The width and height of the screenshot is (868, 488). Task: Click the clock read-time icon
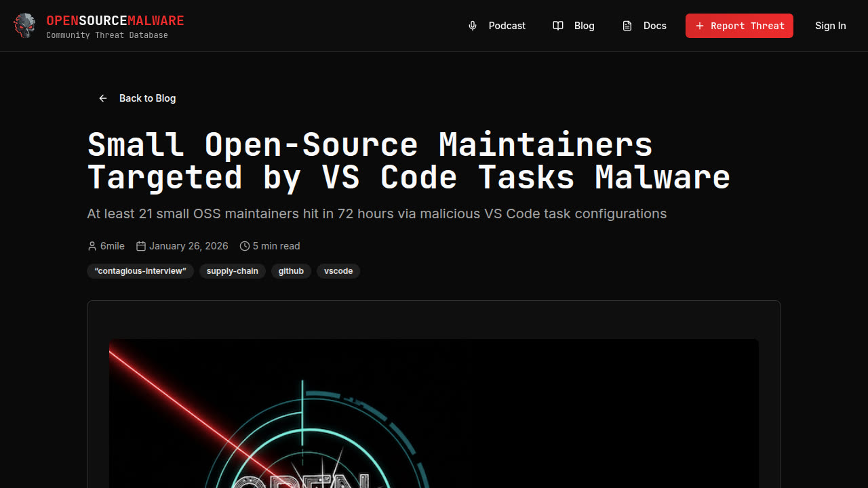245,246
